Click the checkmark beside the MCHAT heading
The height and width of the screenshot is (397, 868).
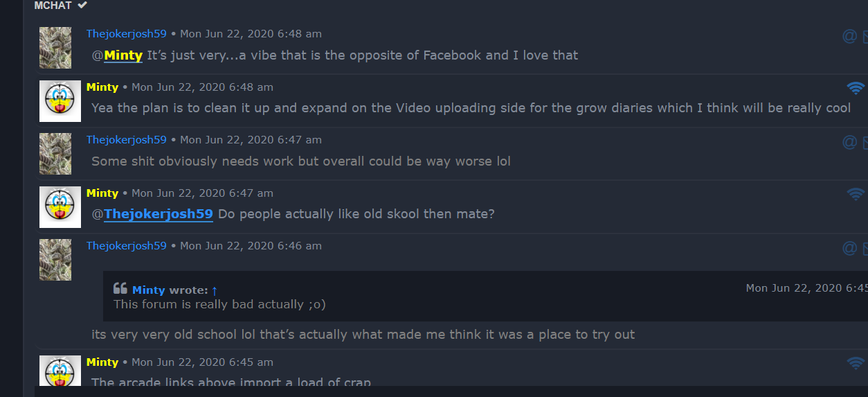click(82, 5)
